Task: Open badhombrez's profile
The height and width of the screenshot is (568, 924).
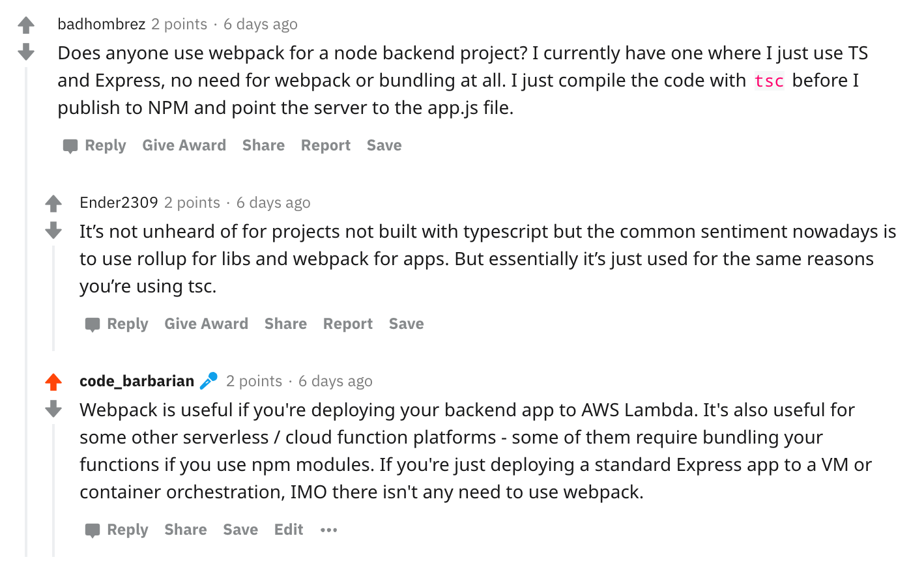Action: click(x=101, y=24)
